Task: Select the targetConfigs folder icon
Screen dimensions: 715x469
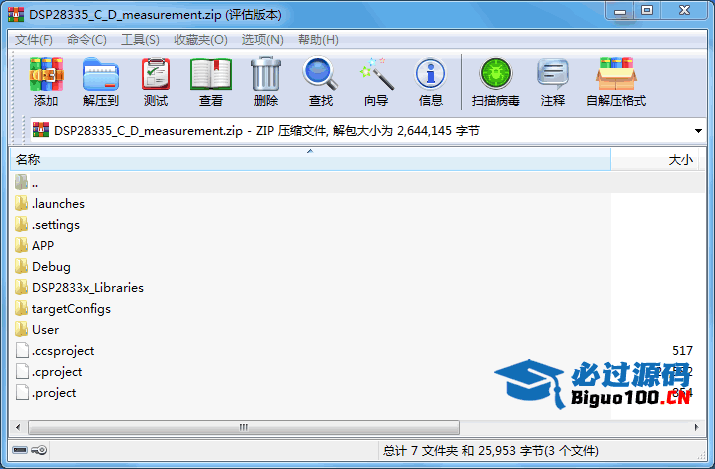Action: pyautogui.click(x=21, y=308)
